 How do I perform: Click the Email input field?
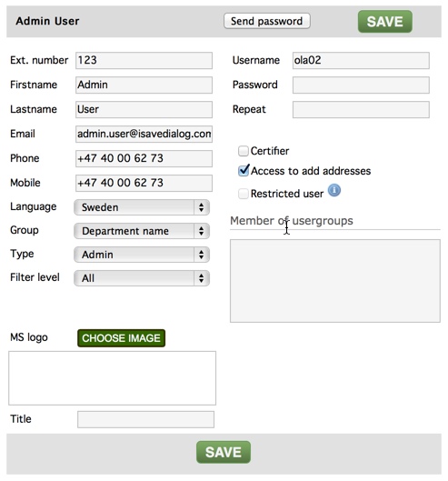coord(144,134)
